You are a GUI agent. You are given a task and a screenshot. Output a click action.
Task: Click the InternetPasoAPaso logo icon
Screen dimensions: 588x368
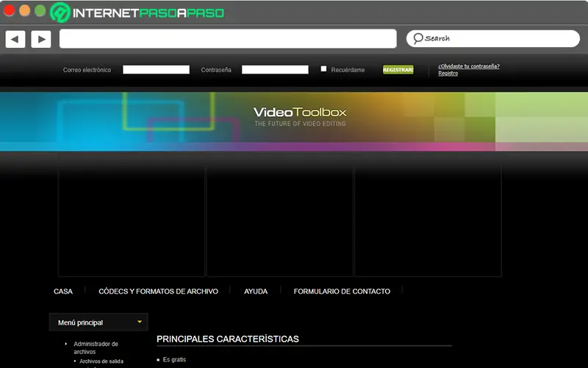point(60,13)
